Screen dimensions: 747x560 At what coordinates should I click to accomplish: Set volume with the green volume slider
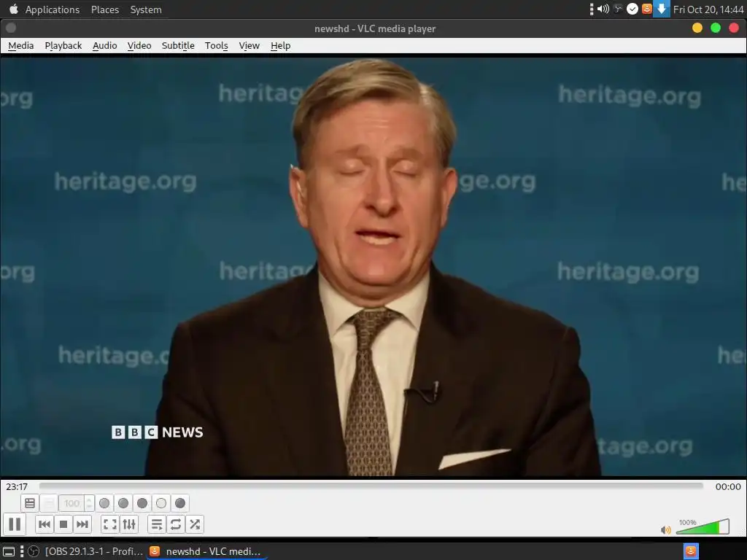point(703,526)
